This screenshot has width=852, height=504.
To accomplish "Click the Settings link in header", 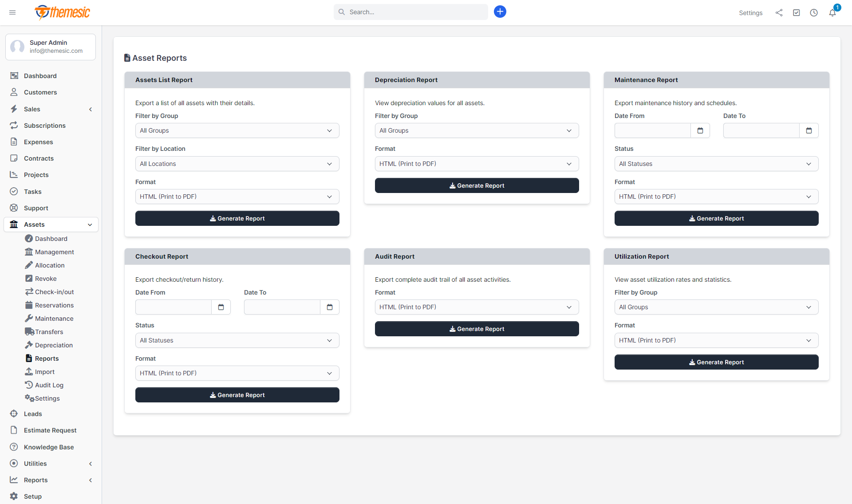I will click(750, 13).
